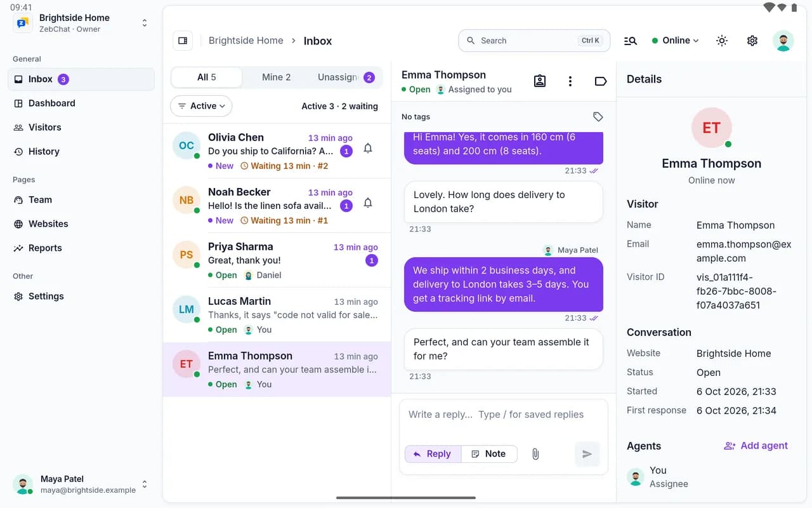This screenshot has height=508, width=812.
Task: Switch composer to Note mode
Action: (x=489, y=454)
